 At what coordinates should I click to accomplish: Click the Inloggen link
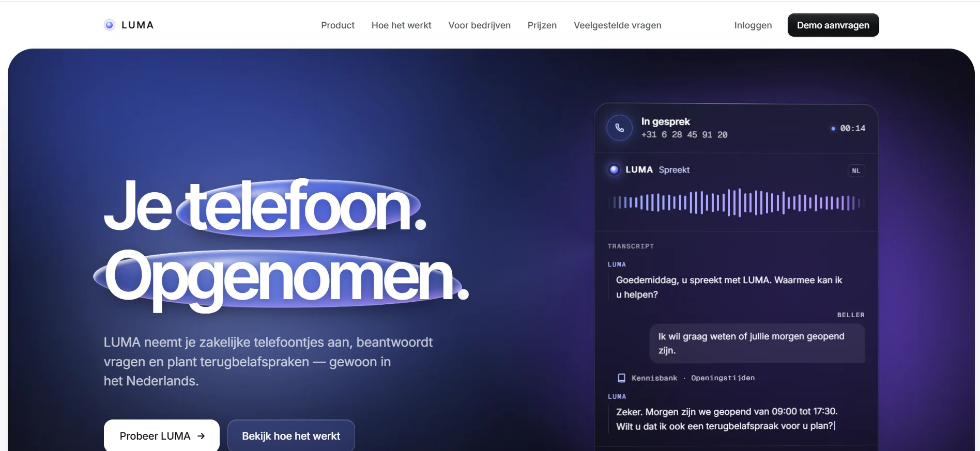click(753, 25)
